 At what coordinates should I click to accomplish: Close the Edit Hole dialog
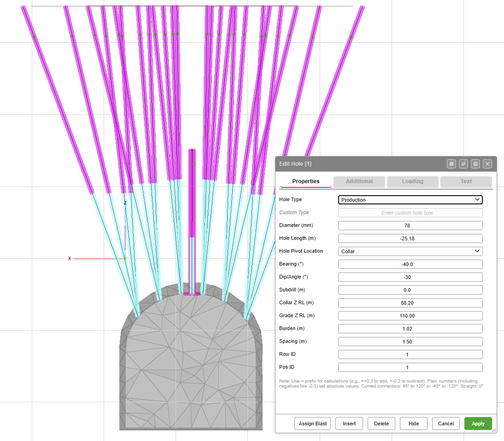click(x=487, y=164)
